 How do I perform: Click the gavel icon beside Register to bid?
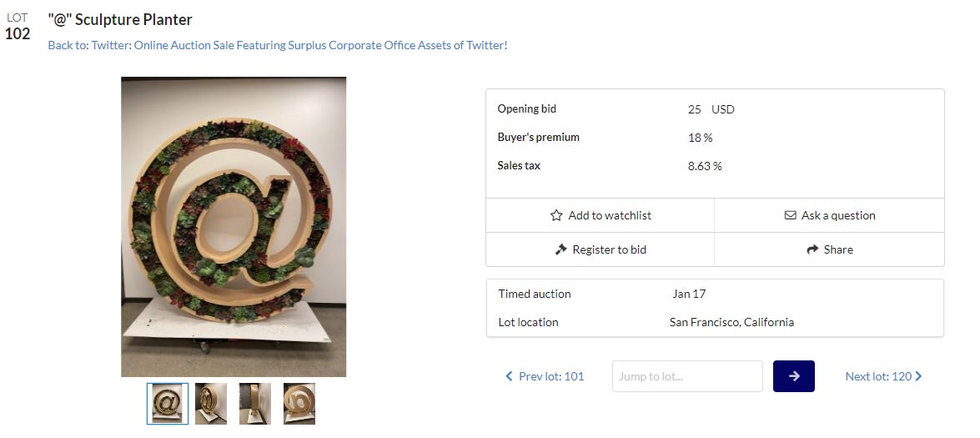pos(561,249)
